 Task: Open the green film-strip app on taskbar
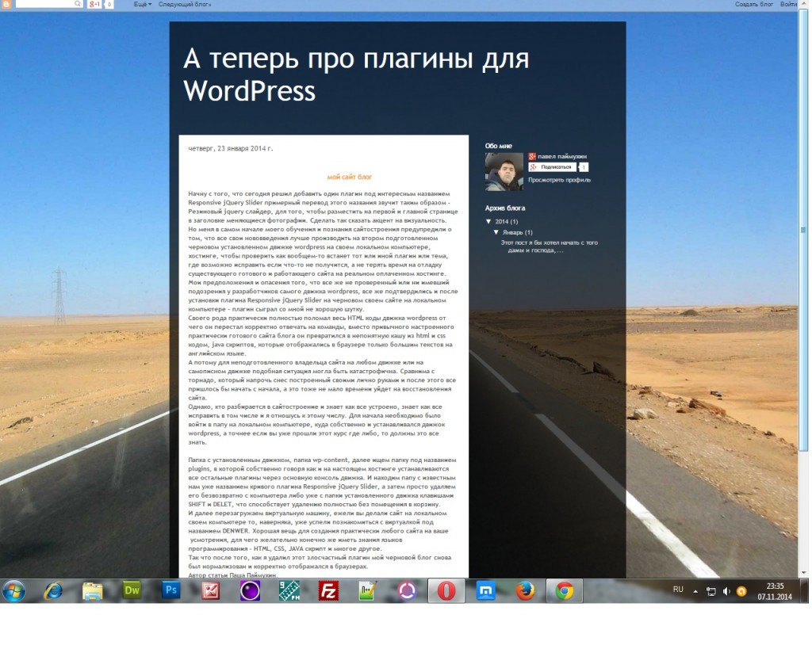pos(289,591)
